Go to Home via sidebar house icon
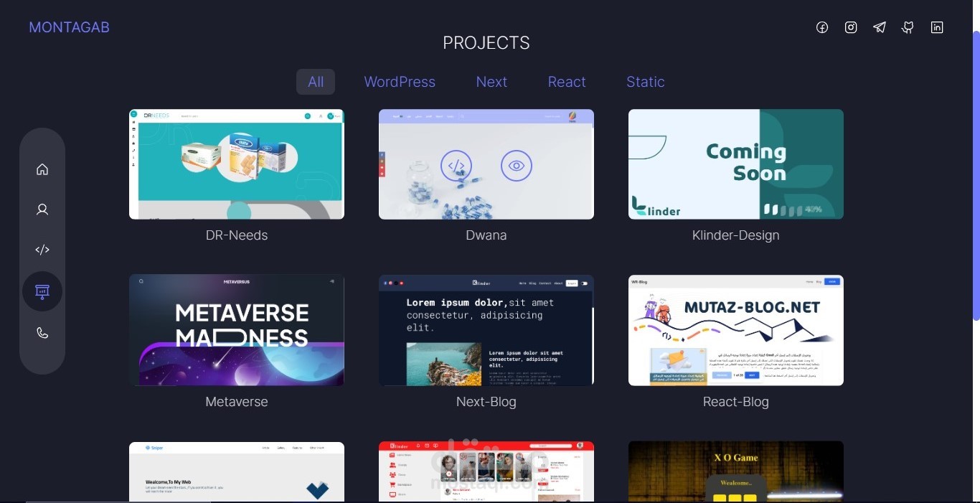The image size is (980, 503). tap(42, 169)
